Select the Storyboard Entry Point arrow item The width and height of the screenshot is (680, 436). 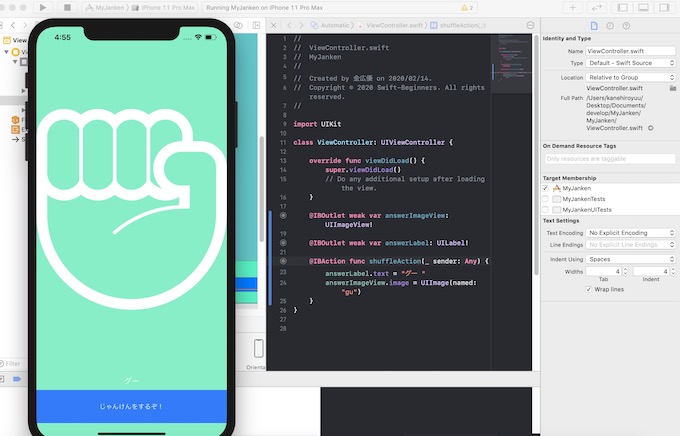[16, 139]
